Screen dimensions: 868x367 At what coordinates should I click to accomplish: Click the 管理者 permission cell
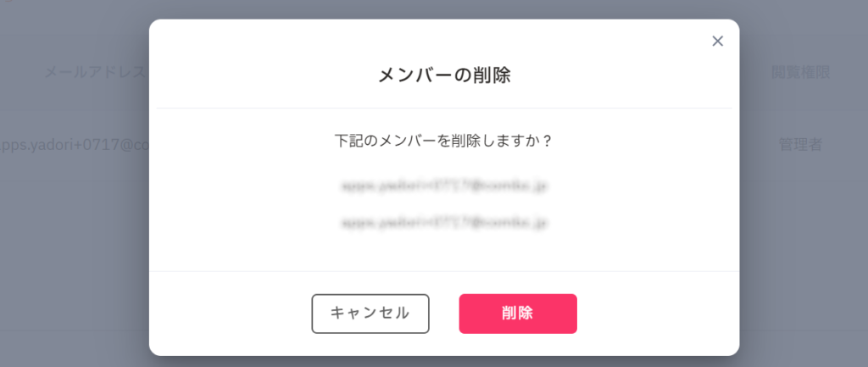click(800, 144)
